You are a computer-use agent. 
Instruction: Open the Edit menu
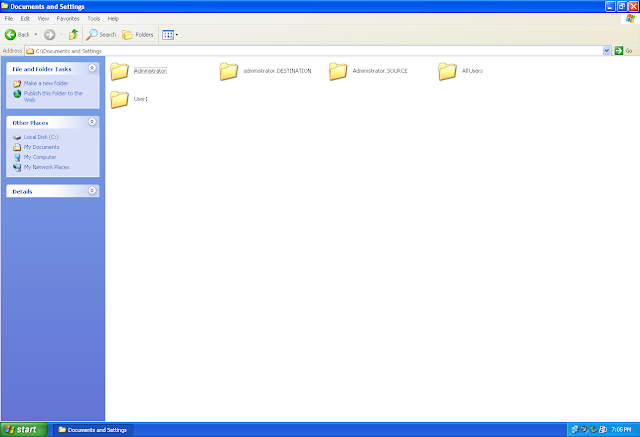pyautogui.click(x=25, y=18)
